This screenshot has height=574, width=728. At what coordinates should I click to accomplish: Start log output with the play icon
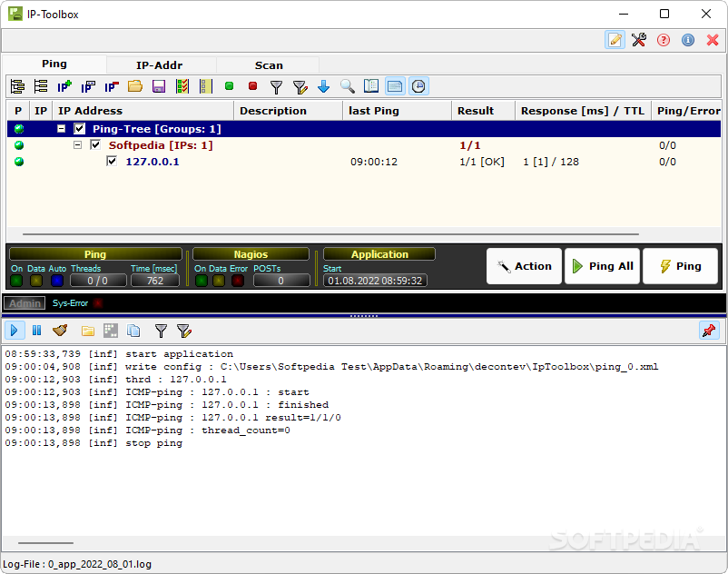point(15,331)
